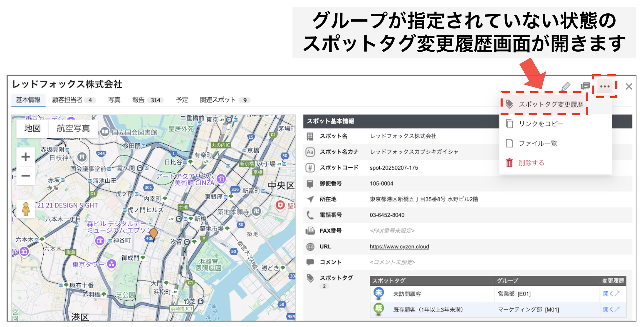Click the globe icon beside URL

310,247
